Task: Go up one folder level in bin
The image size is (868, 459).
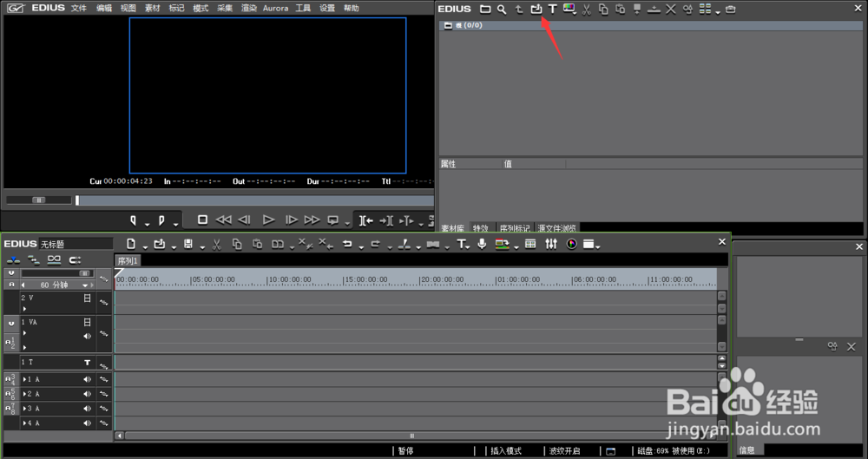Action: tap(519, 9)
